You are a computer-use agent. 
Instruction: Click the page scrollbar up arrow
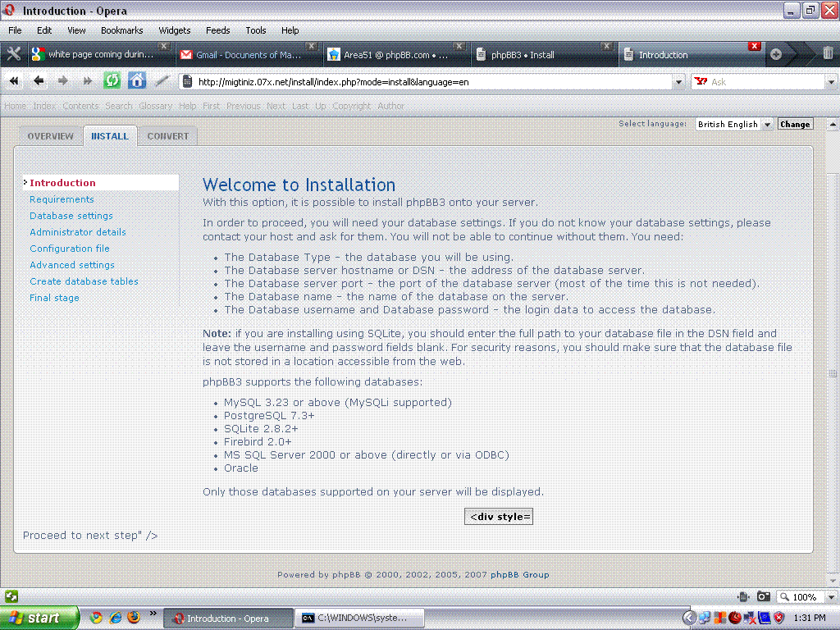click(x=832, y=125)
